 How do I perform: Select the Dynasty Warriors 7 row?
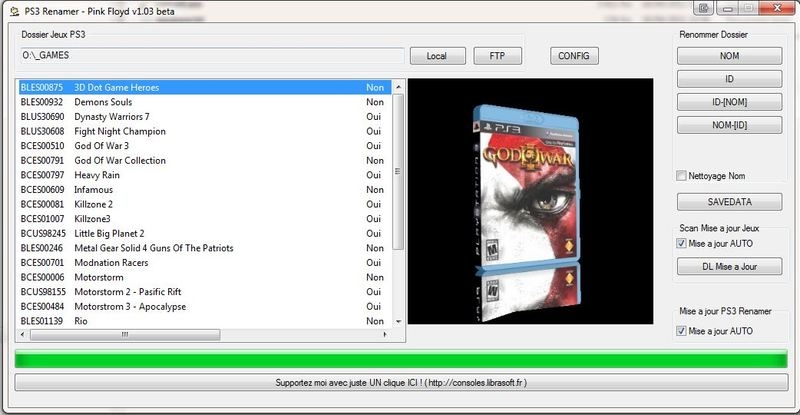pos(205,116)
